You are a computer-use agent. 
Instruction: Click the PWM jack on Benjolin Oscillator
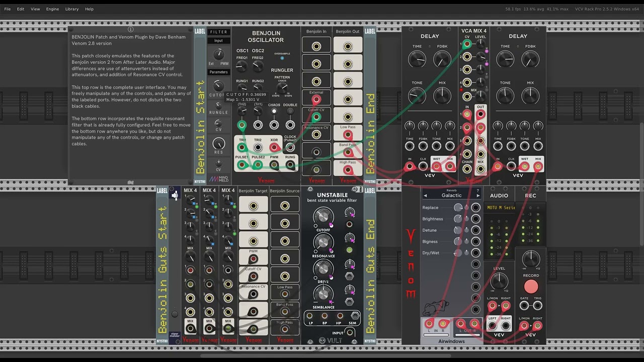coord(274,164)
